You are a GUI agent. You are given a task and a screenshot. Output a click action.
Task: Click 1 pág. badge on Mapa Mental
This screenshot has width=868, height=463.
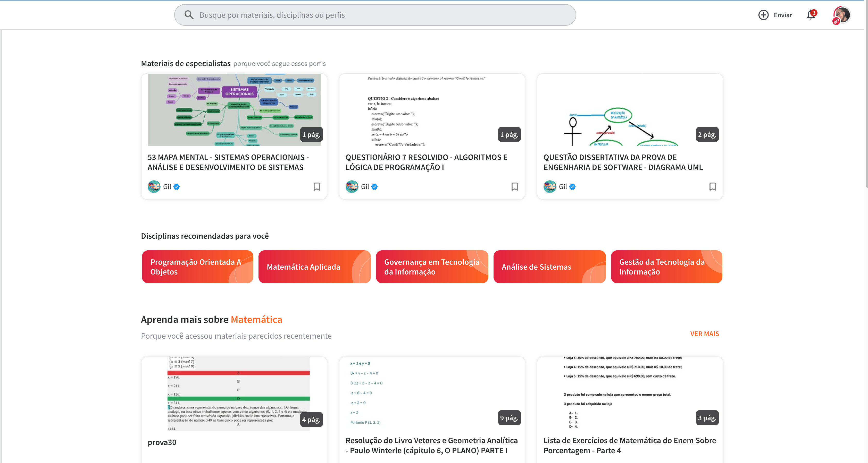[x=311, y=135]
